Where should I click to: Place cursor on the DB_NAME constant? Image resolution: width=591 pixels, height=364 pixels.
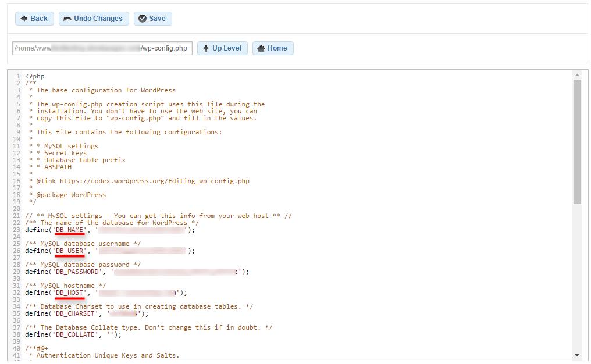pos(70,230)
